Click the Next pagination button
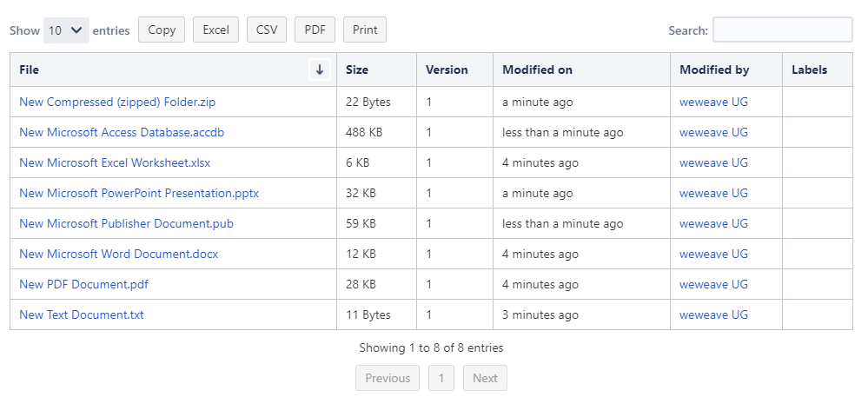The height and width of the screenshot is (397, 868). [x=485, y=378]
